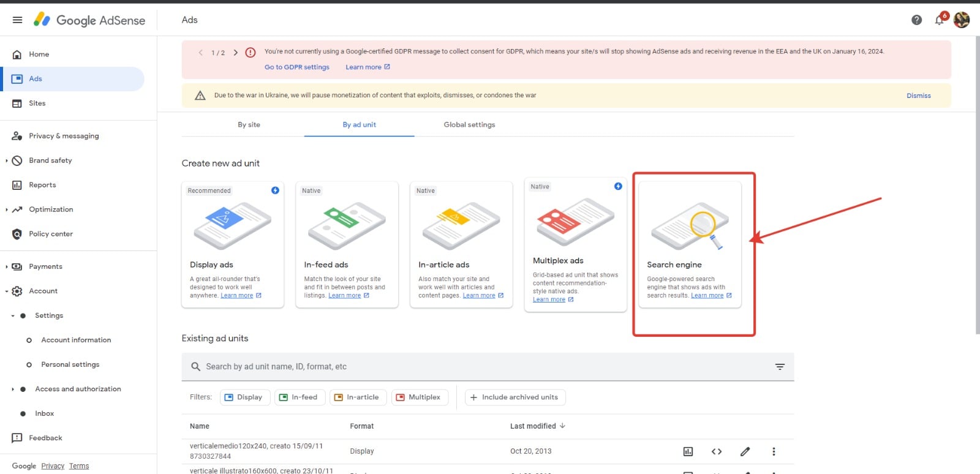Expand the Payments section arrow
This screenshot has width=980, height=474.
[x=7, y=266]
